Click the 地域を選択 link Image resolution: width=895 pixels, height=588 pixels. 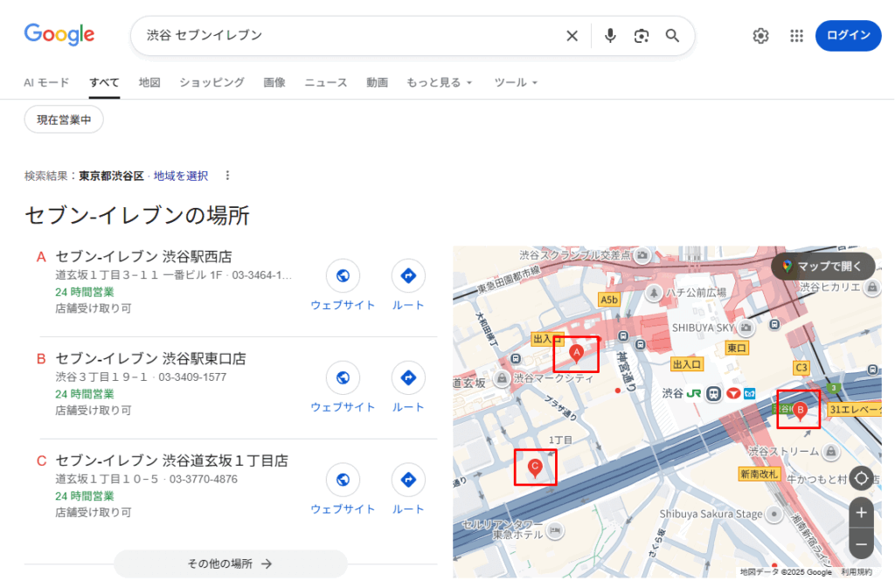point(181,176)
